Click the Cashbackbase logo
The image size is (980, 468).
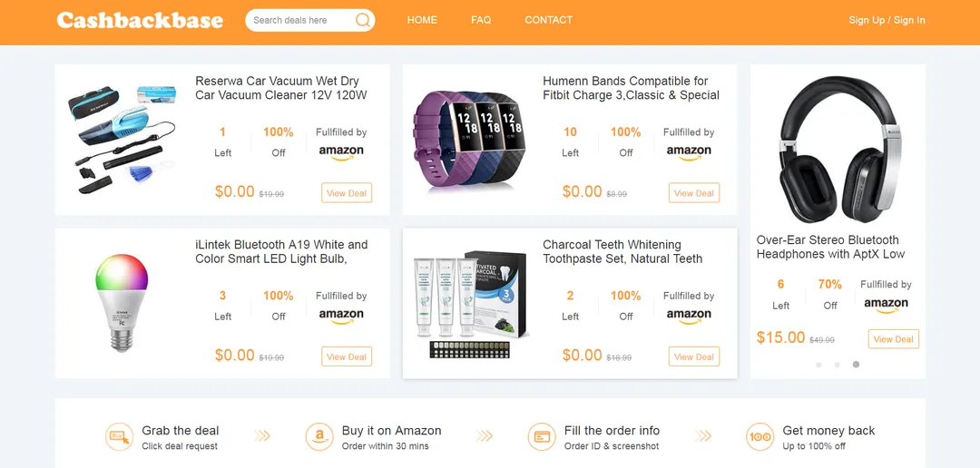point(140,20)
